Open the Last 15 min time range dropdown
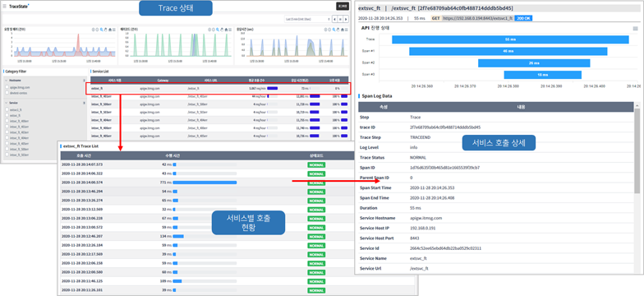This screenshot has height=296, width=644. (x=307, y=19)
